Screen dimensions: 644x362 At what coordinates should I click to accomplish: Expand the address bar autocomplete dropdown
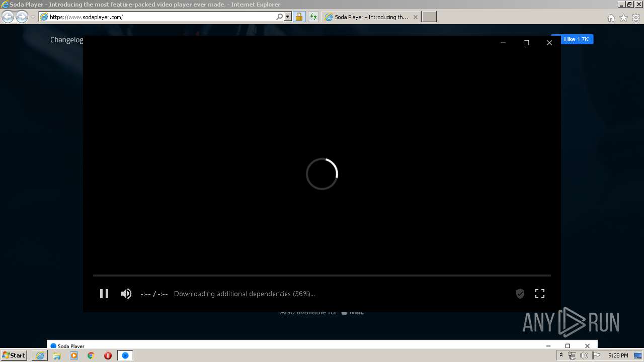point(288,17)
